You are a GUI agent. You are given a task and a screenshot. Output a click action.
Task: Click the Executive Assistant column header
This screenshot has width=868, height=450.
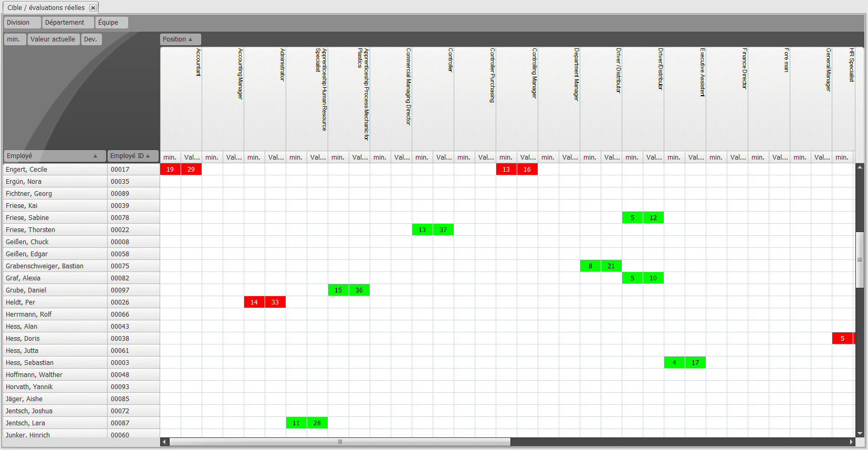click(685, 99)
